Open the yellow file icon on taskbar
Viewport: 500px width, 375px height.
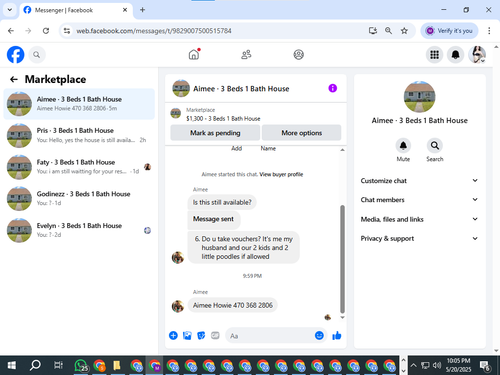click(x=116, y=365)
